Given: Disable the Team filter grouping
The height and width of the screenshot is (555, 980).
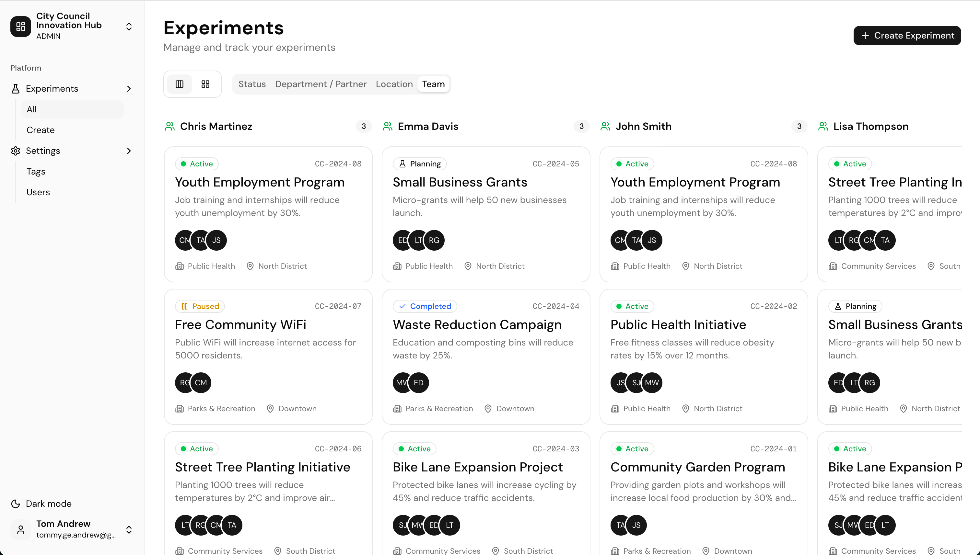Looking at the screenshot, I should (x=433, y=84).
